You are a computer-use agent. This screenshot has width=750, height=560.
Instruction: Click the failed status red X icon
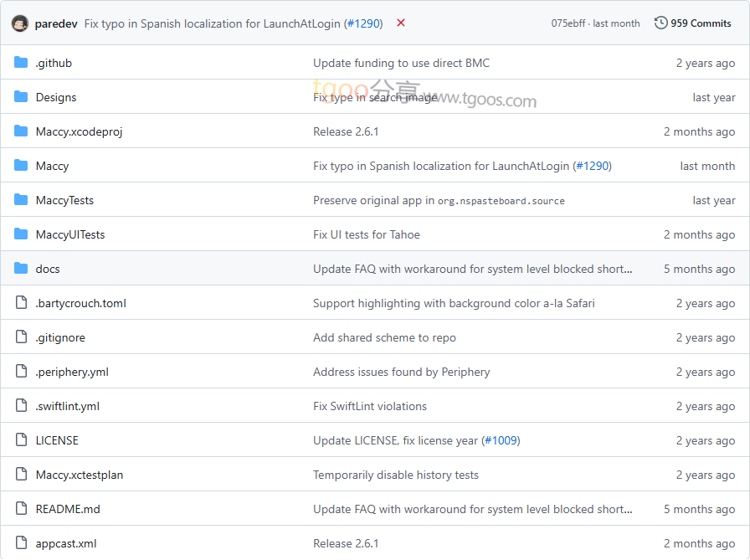coord(401,23)
